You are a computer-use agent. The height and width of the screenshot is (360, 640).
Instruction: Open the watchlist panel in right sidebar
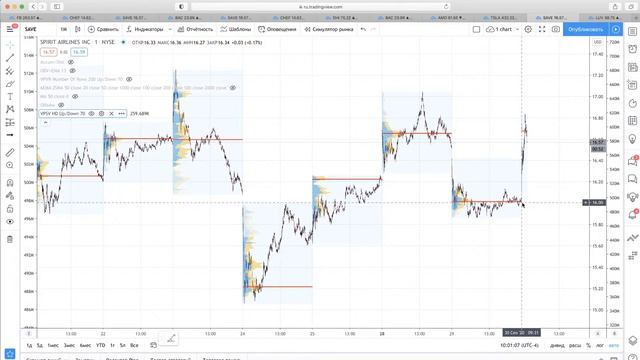tap(632, 31)
